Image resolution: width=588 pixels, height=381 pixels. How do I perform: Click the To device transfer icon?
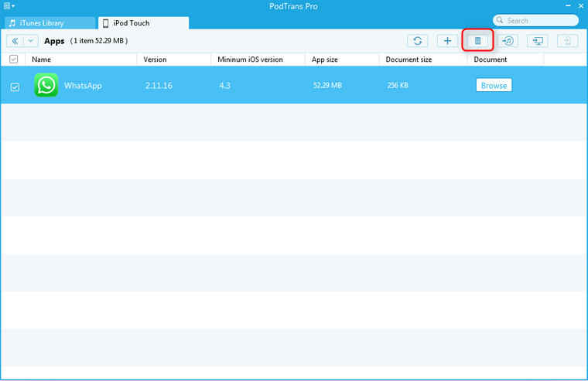[567, 41]
